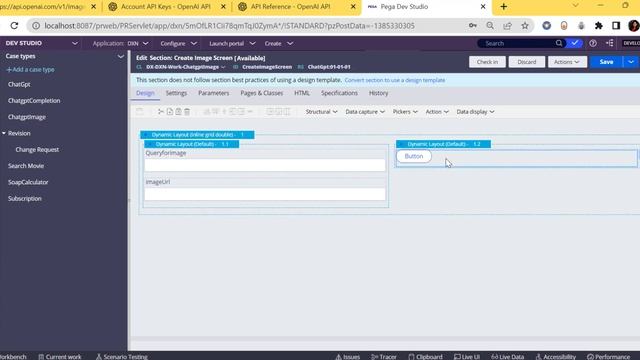
Task: Click the share page icon in address bar
Action: (x=507, y=26)
